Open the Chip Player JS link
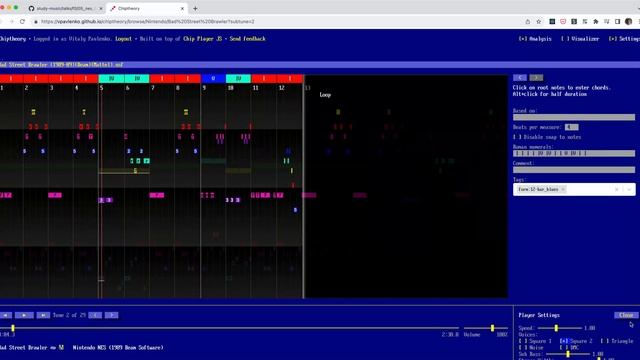This screenshot has width=640, height=360. [x=202, y=39]
